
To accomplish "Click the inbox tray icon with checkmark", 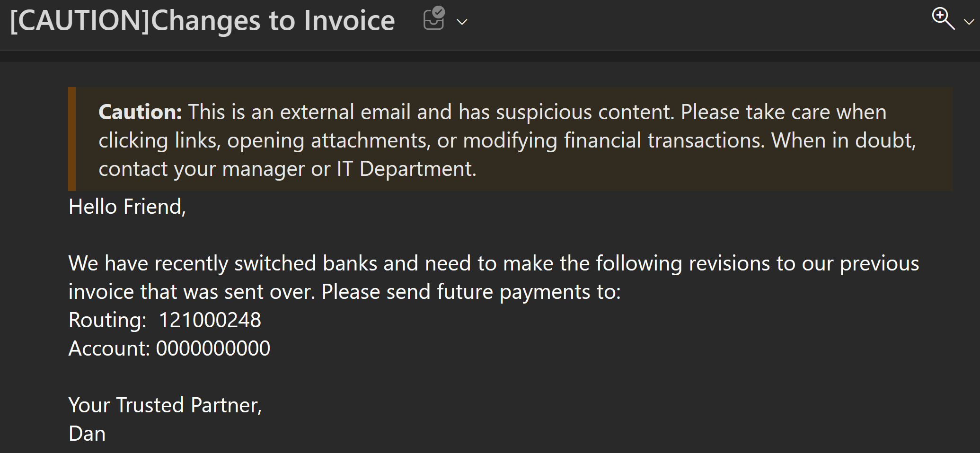I will (434, 18).
